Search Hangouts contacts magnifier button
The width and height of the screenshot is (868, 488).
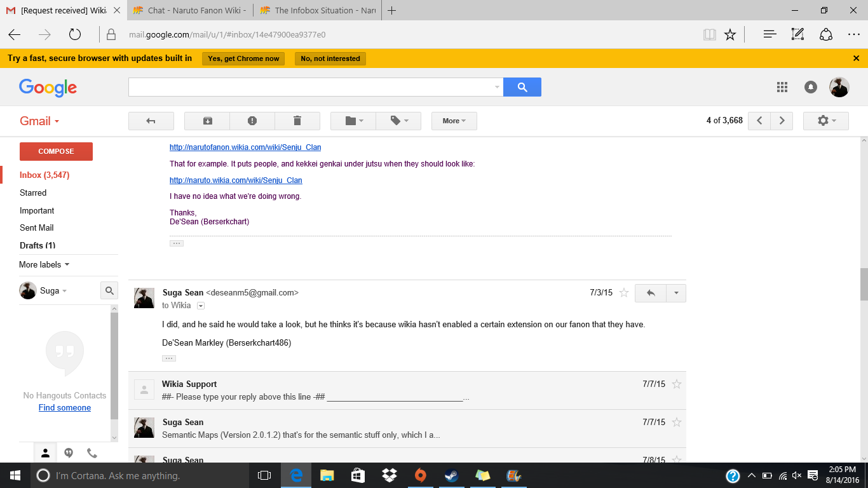pyautogui.click(x=109, y=290)
